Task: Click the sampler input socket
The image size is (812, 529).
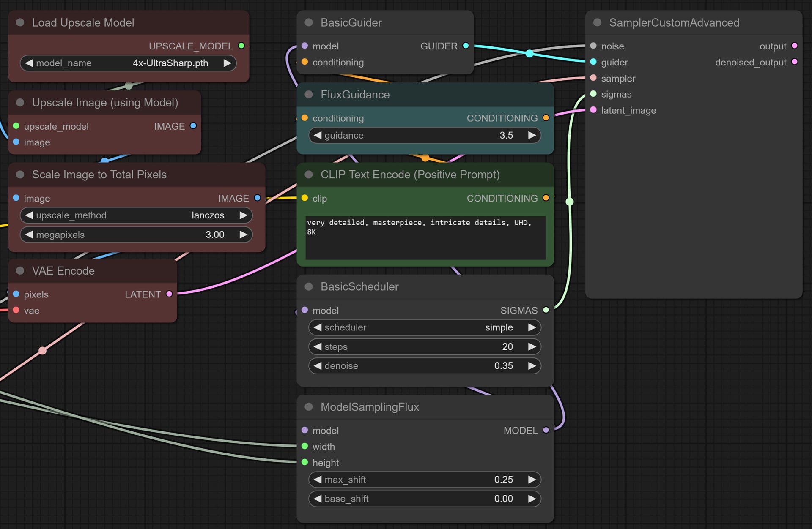Action: 593,78
